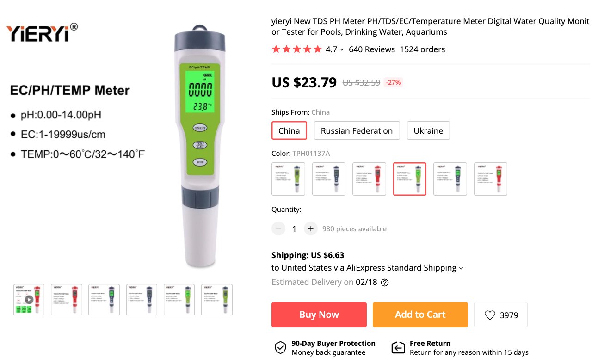The width and height of the screenshot is (604, 364).
Task: Select the first green meter color swatch
Action: click(x=288, y=179)
